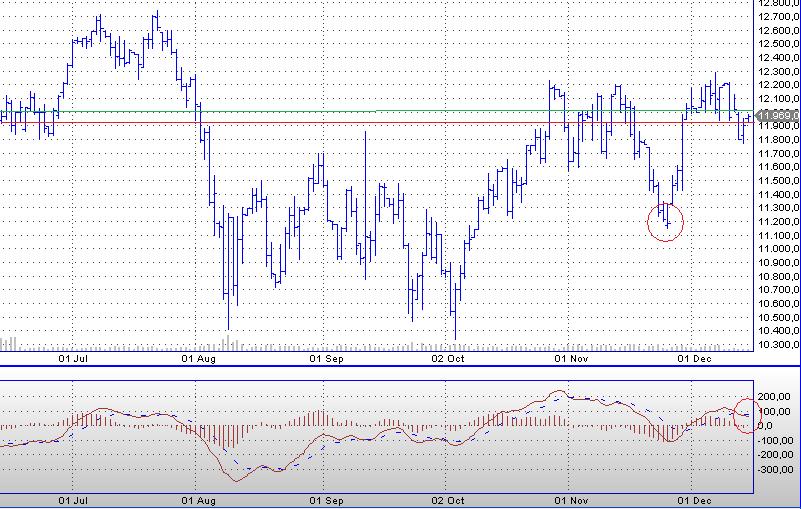Click the 11.000,0 price axis label
The width and height of the screenshot is (801, 509).
point(779,248)
